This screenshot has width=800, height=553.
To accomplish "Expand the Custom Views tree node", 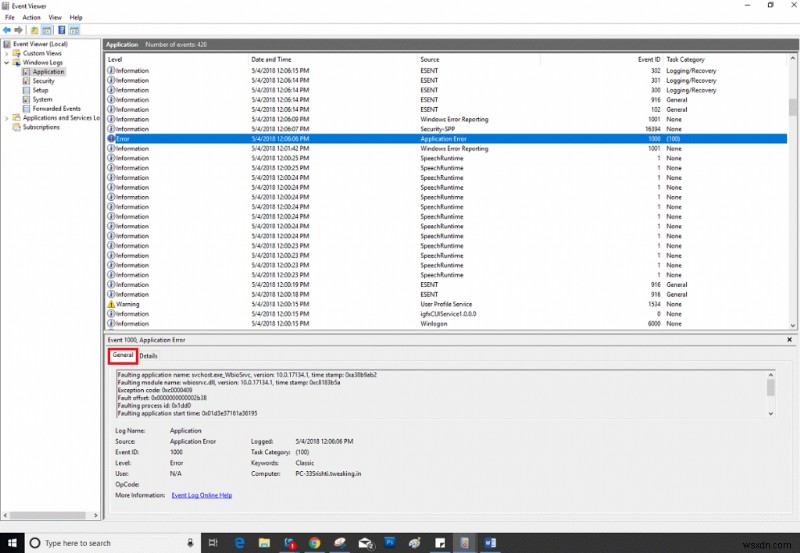I will click(x=7, y=53).
